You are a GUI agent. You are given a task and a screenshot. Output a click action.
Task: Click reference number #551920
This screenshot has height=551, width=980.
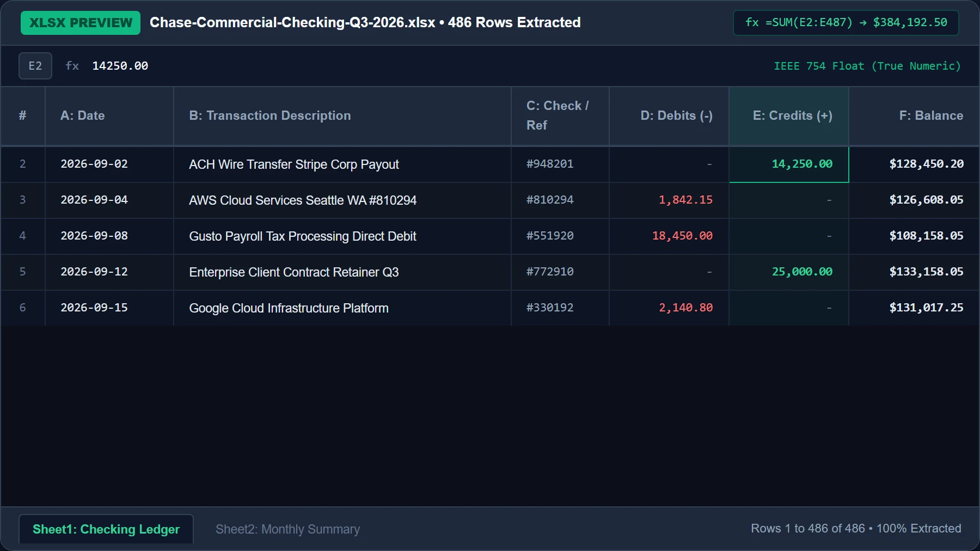pos(550,236)
